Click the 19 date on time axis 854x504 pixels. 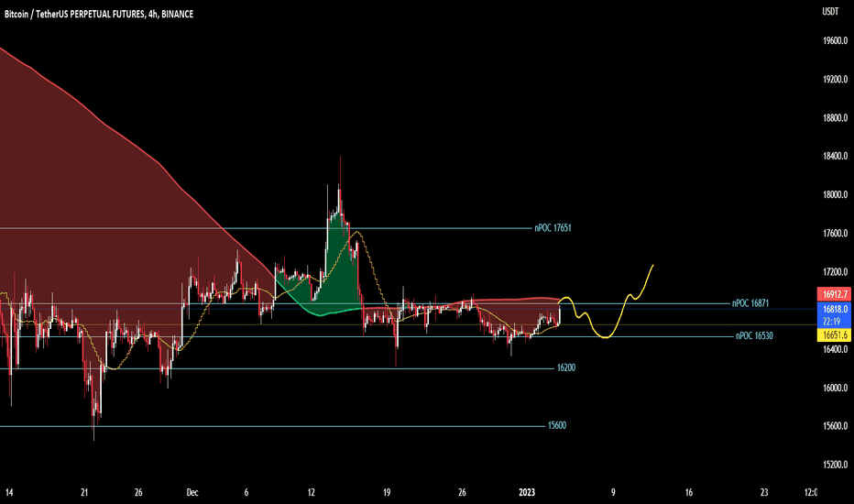point(387,493)
